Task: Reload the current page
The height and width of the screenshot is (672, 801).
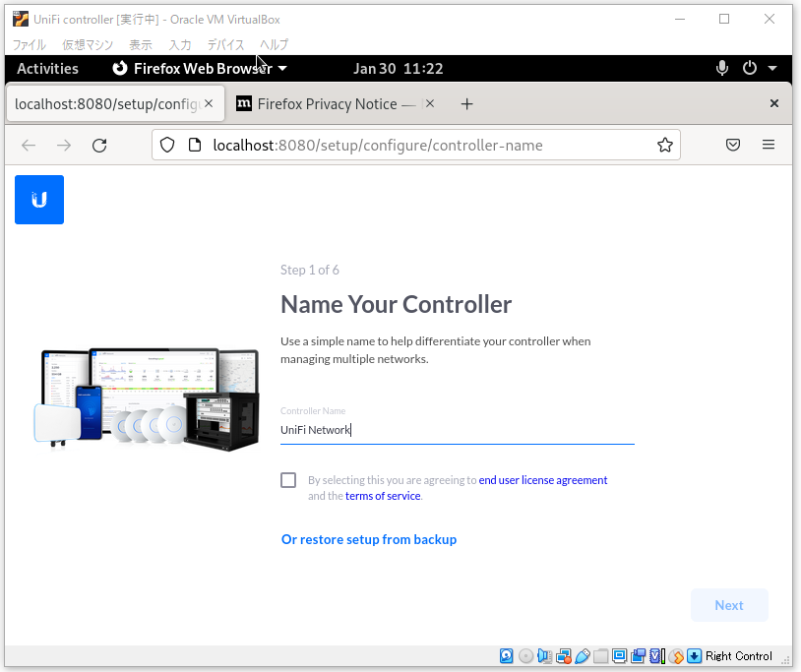Action: click(99, 146)
